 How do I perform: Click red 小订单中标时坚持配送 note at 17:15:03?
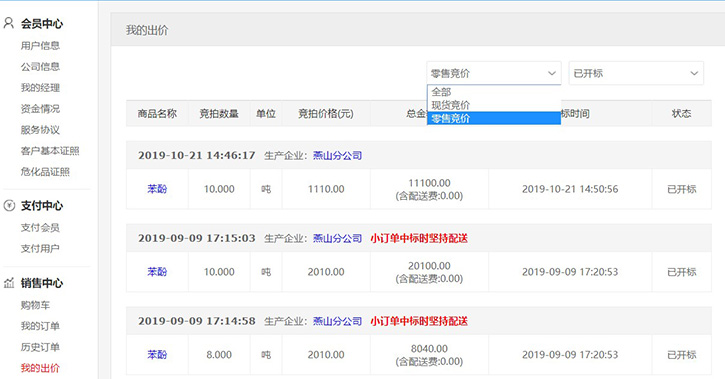click(x=419, y=238)
